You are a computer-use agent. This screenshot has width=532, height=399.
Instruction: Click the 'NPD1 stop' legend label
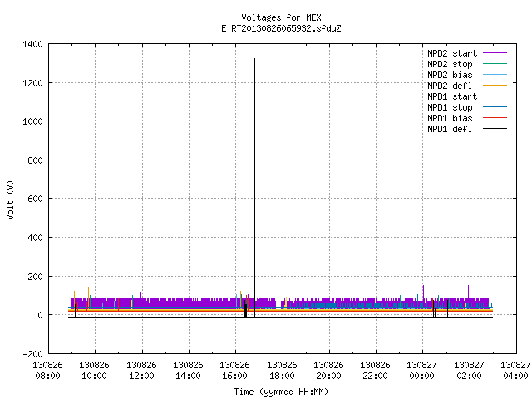coord(450,107)
